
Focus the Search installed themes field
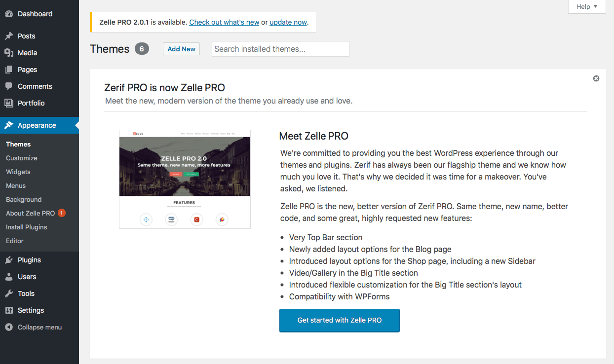280,49
